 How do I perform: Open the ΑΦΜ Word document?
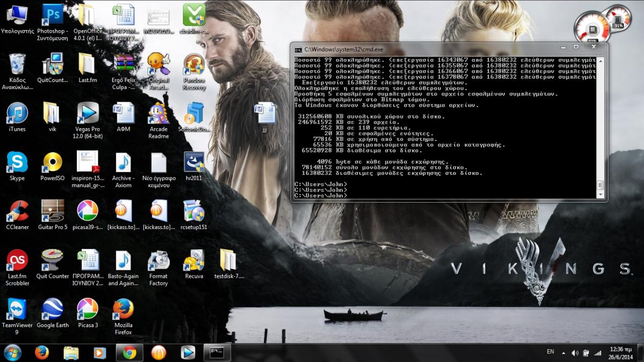123,113
